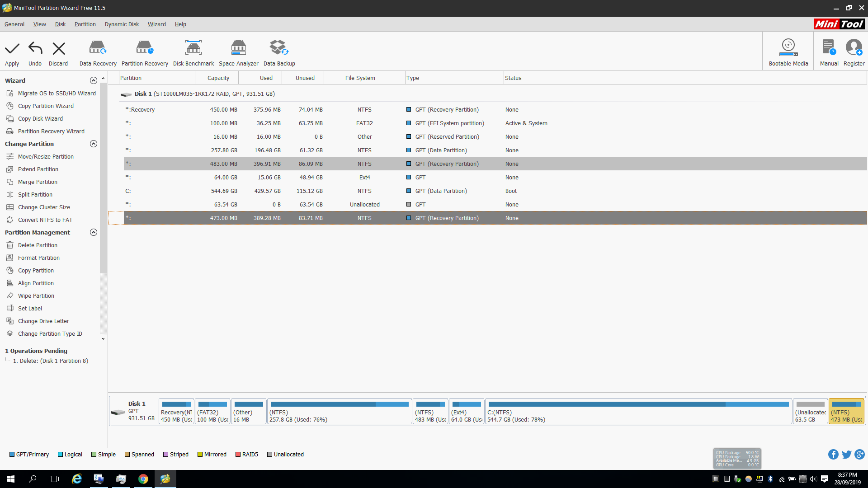Viewport: 868px width, 488px height.
Task: Open the Data Recovery tool
Action: click(x=98, y=53)
